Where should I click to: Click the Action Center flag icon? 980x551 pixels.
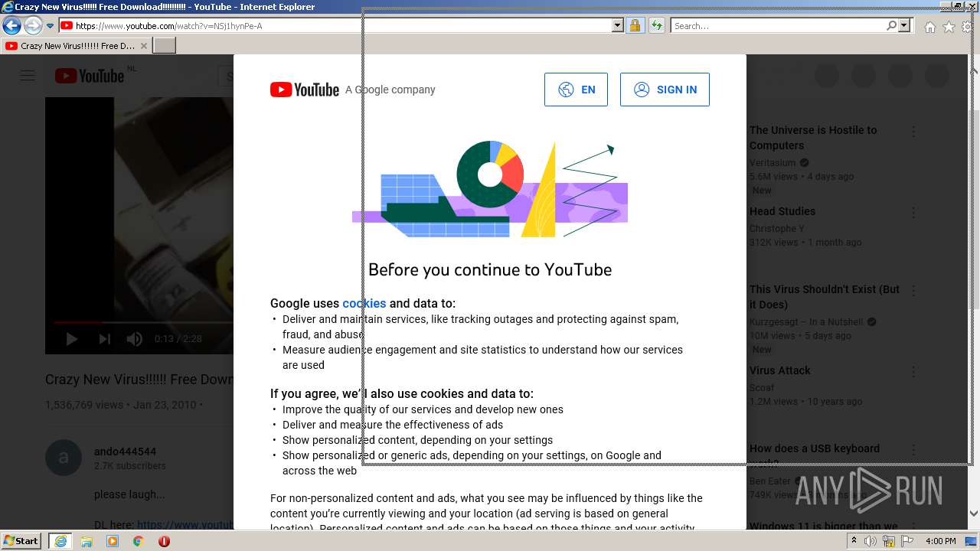(907, 541)
